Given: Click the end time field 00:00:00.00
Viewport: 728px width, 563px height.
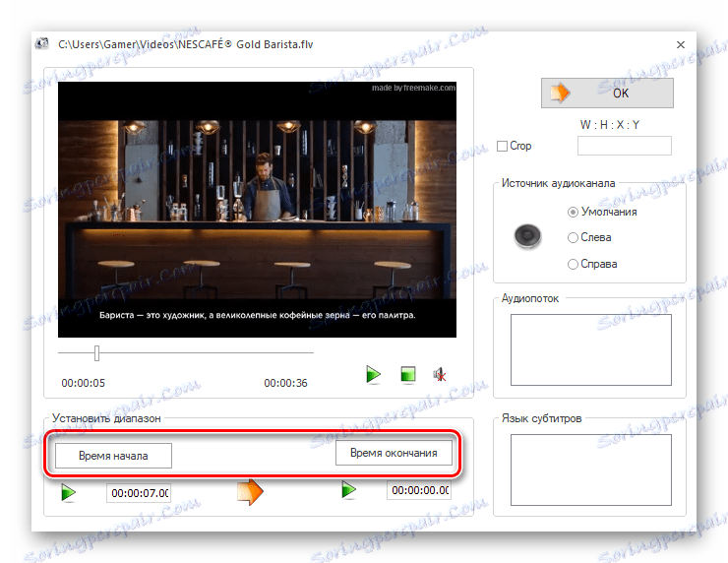Looking at the screenshot, I should click(419, 490).
